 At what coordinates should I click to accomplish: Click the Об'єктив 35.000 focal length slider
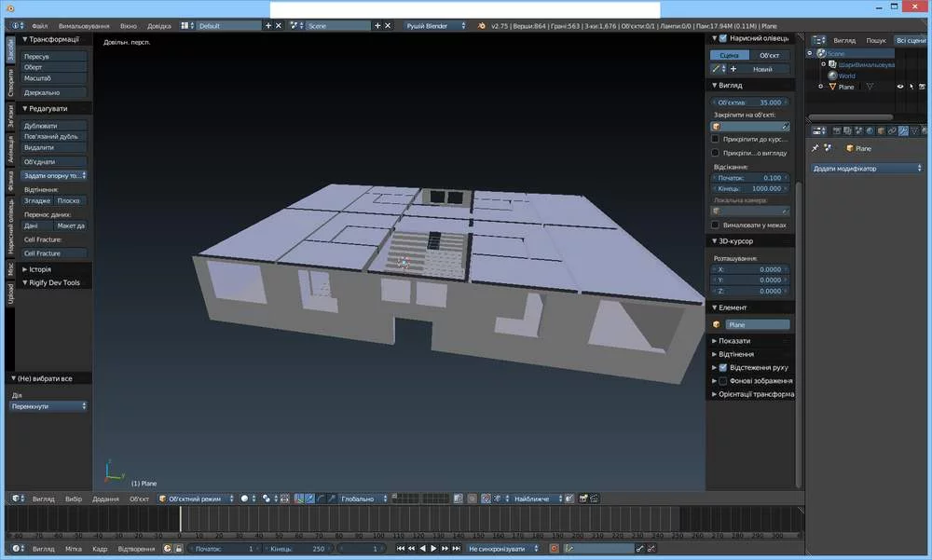[750, 102]
